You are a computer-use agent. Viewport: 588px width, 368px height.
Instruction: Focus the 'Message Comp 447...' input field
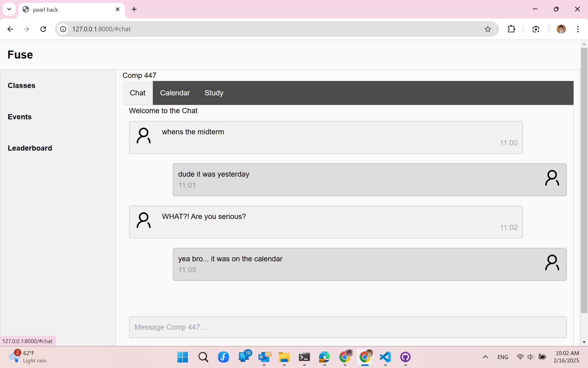(348, 327)
